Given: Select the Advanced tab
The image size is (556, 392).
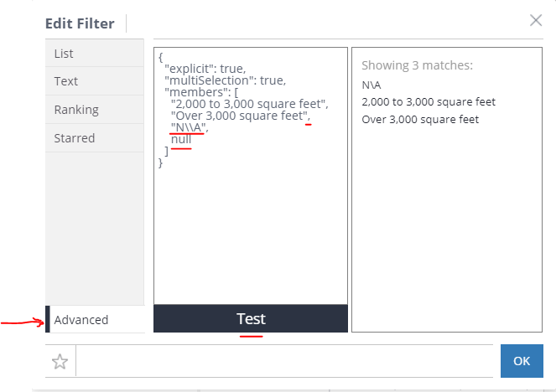Looking at the screenshot, I should 95,319.
